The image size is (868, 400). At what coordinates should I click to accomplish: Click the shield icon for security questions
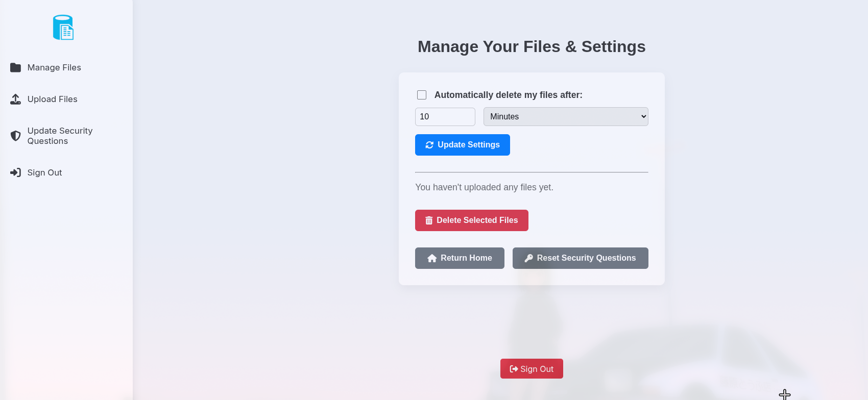coord(16,136)
